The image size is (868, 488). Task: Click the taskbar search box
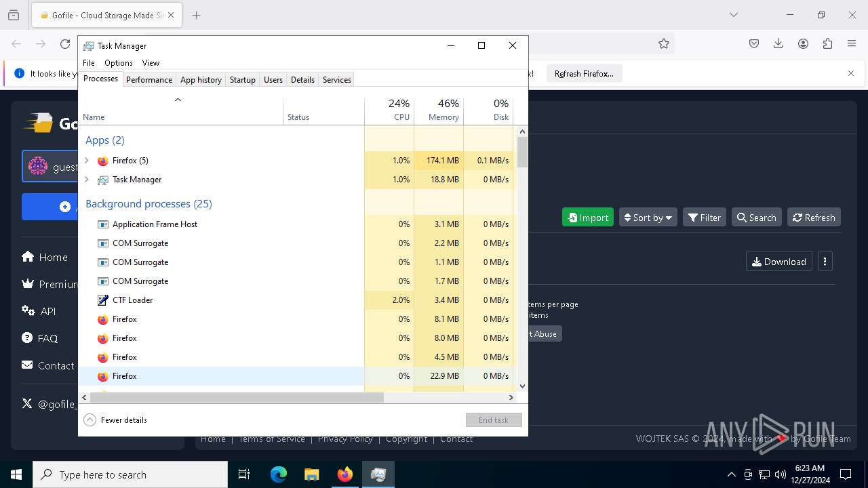pyautogui.click(x=130, y=474)
